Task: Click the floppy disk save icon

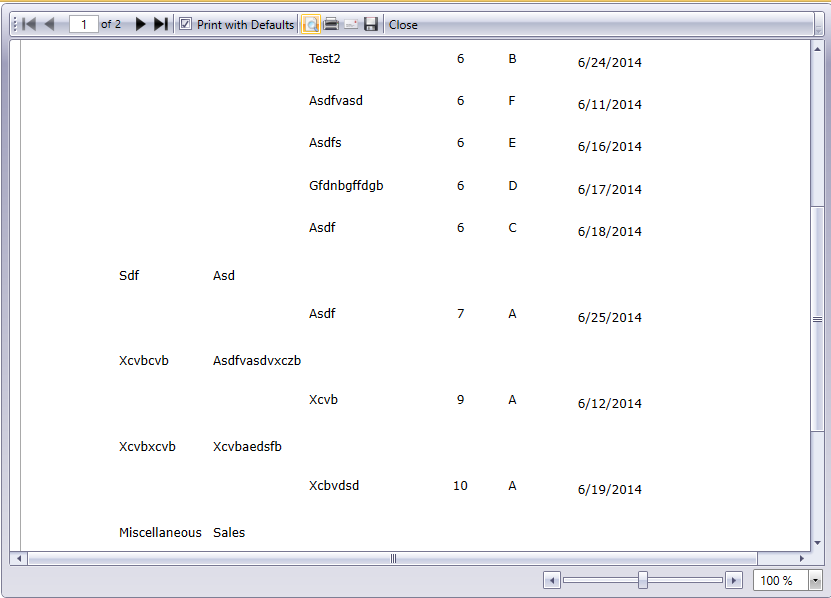Action: pyautogui.click(x=371, y=24)
